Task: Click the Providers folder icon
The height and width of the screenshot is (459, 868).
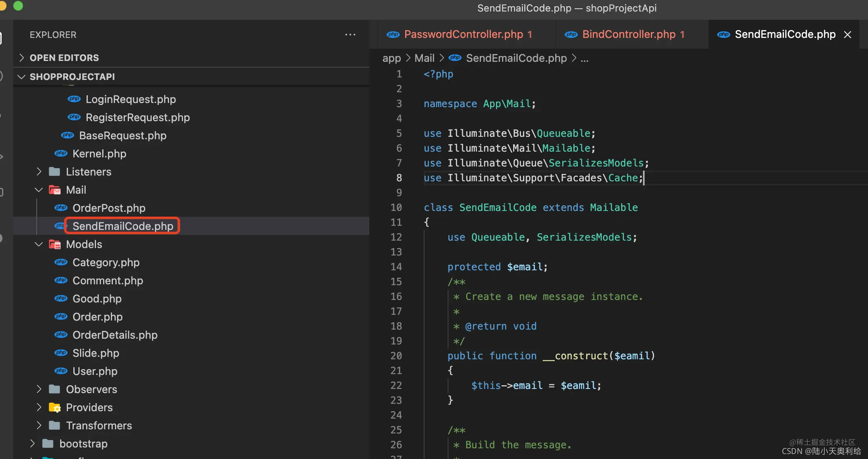Action: click(55, 407)
